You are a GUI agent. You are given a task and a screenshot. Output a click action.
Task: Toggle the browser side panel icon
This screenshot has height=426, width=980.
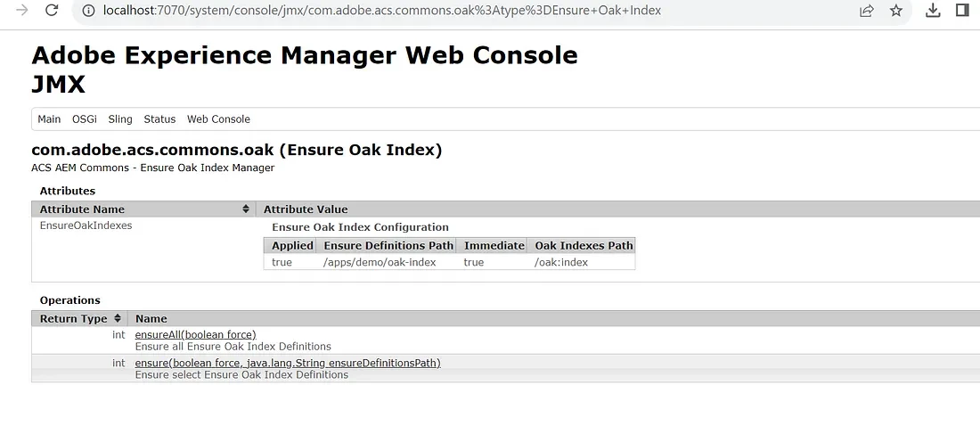(x=962, y=10)
